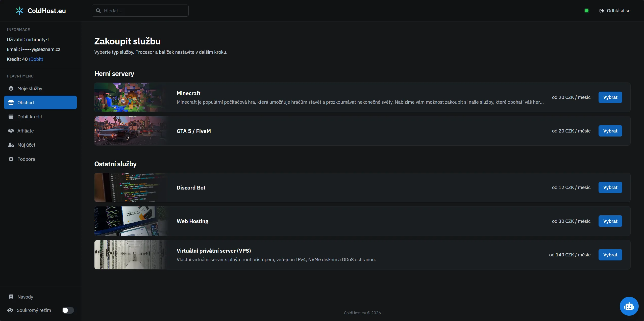
Task: Click the Web Hosting thumbnail image
Action: (x=131, y=221)
